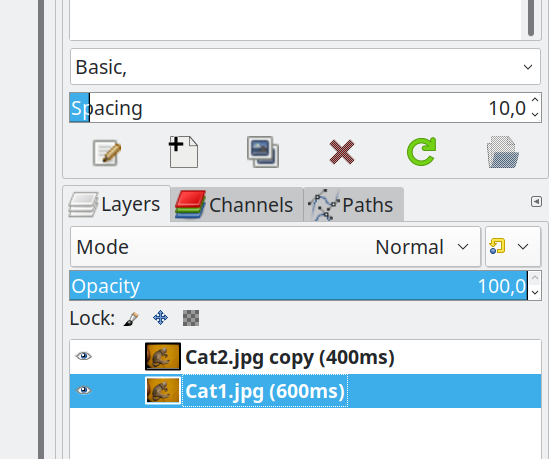This screenshot has height=459, width=549.
Task: Open the layer mode group switcher dropdown
Action: [513, 247]
